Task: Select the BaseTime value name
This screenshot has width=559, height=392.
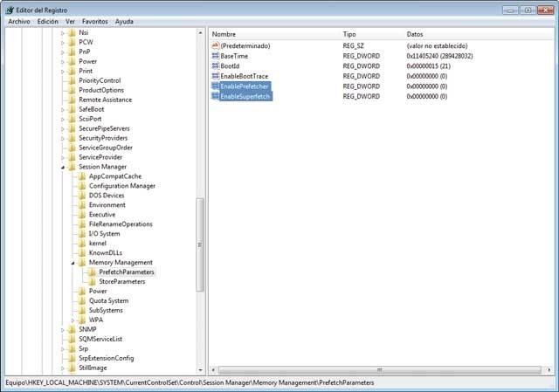Action: click(x=234, y=56)
